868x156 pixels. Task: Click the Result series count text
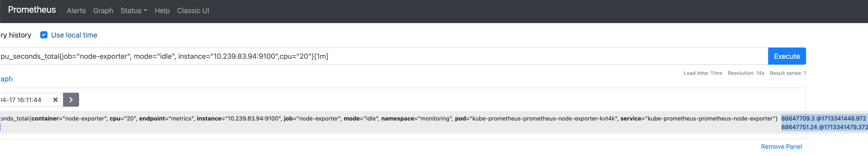pos(788,73)
